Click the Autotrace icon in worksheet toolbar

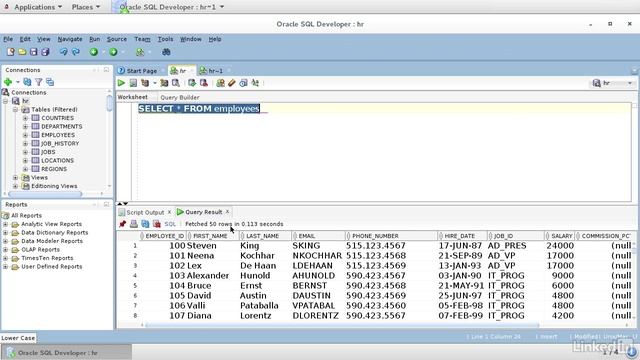(x=164, y=83)
